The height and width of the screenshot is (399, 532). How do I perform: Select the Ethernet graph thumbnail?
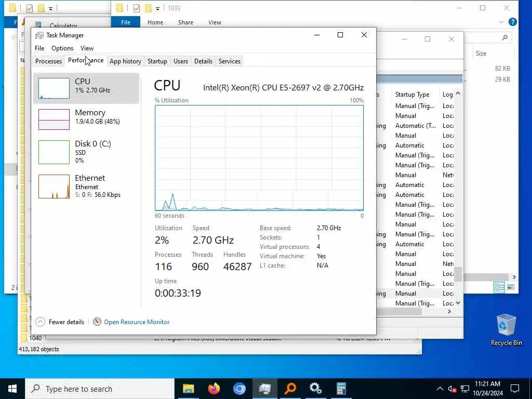[54, 187]
